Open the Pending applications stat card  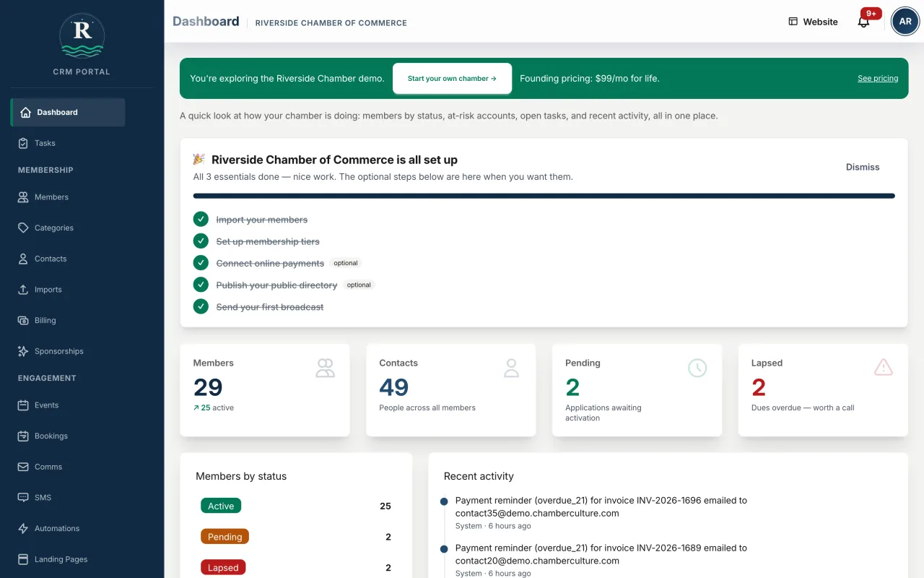637,389
